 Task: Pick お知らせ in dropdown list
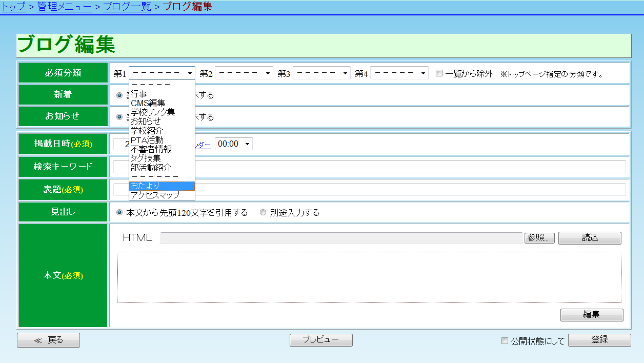[x=162, y=122]
